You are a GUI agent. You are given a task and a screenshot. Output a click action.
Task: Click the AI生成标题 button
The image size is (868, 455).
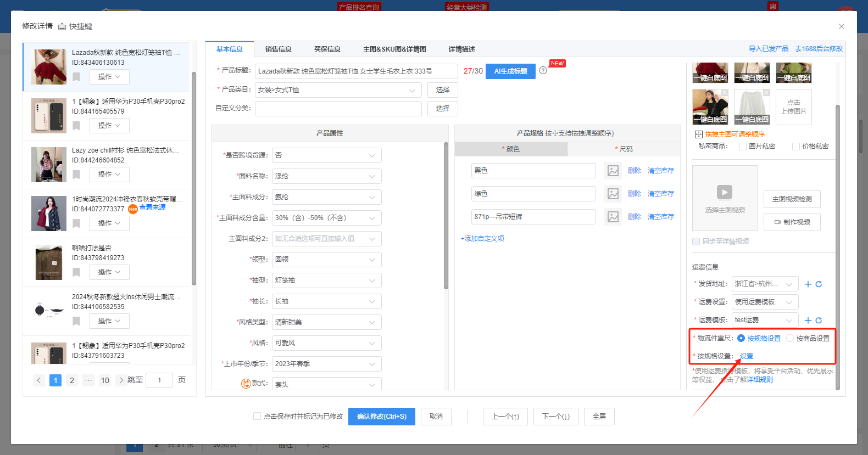click(510, 71)
